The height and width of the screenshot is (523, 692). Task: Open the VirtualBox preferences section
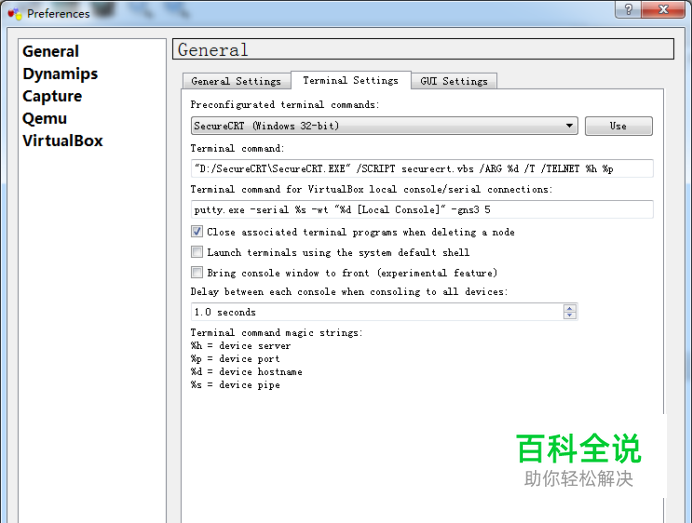pyautogui.click(x=63, y=141)
